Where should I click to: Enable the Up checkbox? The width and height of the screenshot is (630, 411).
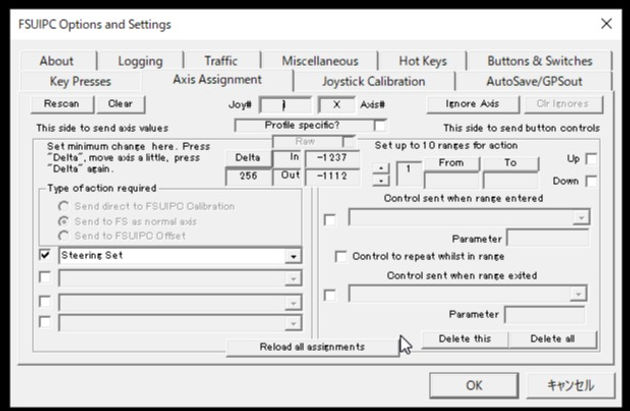[591, 159]
